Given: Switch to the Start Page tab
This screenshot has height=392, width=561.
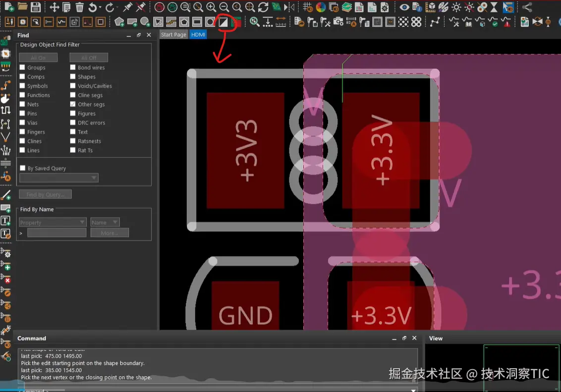Looking at the screenshot, I should tap(173, 35).
